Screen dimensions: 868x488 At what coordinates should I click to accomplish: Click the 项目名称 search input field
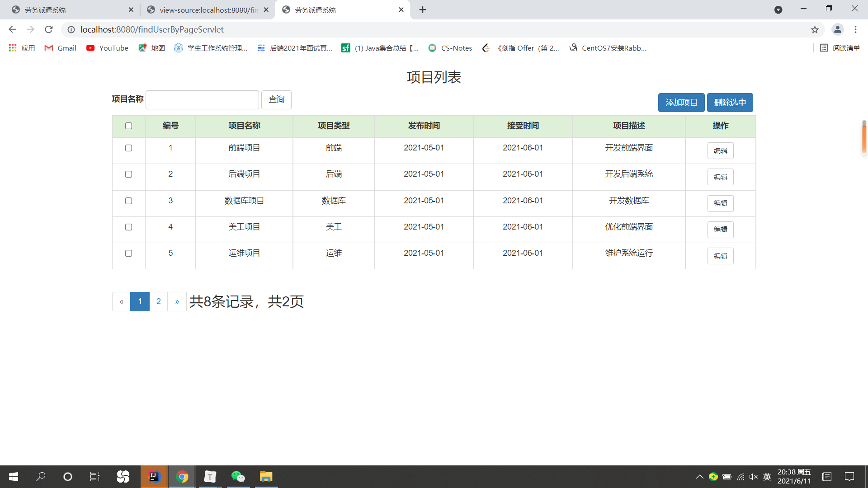[x=202, y=100]
